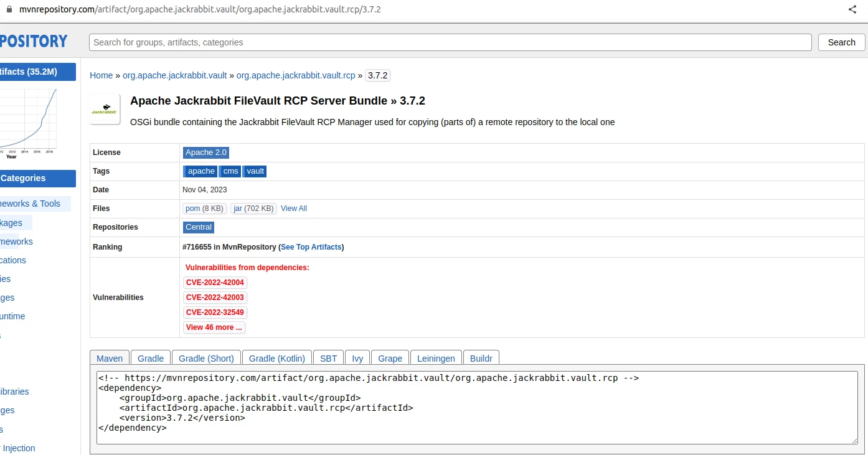Image resolution: width=868 pixels, height=455 pixels.
Task: Switch to the Gradle (Short) tab
Action: click(x=206, y=358)
